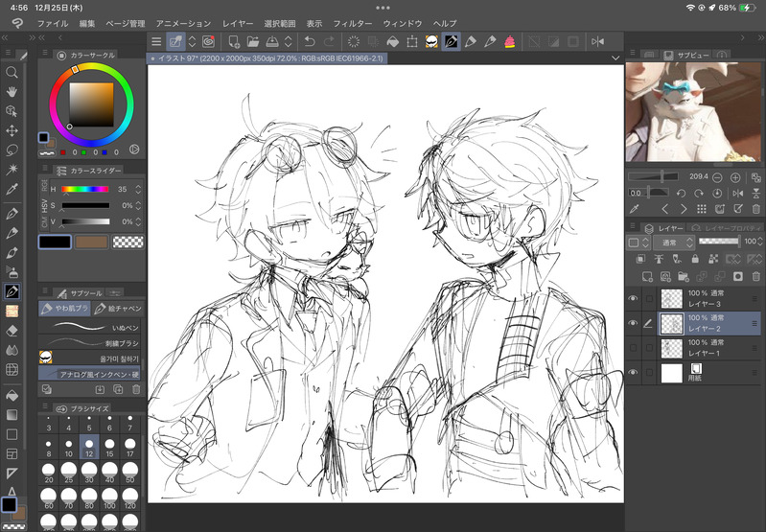Select the いぬペン brush

click(89, 328)
